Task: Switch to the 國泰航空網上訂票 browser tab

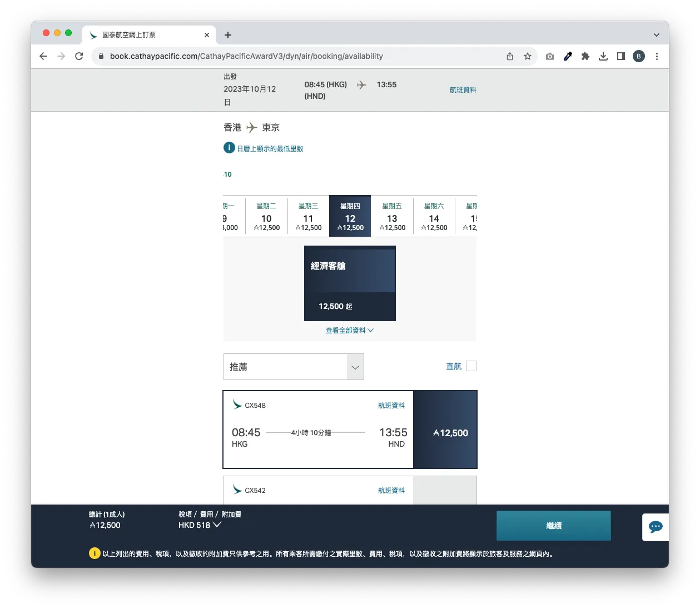Action: 149,35
